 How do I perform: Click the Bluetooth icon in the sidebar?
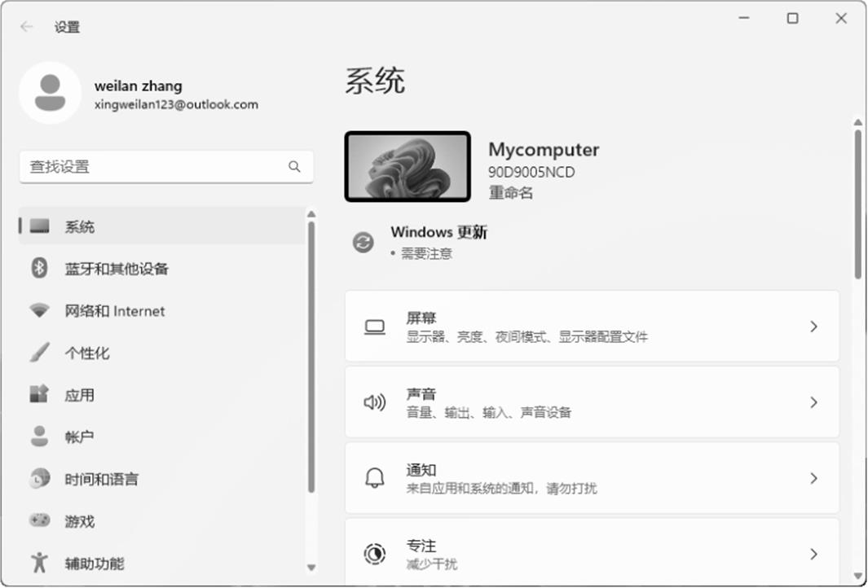point(39,268)
